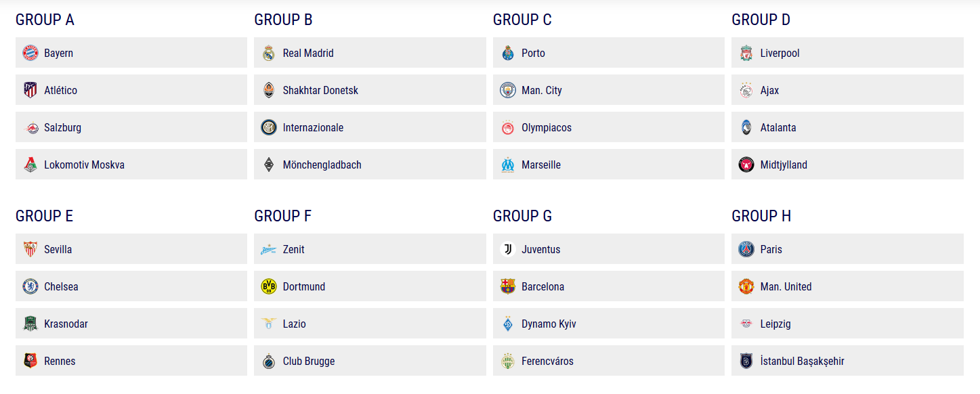Select the Ajax row in Group D

pyautogui.click(x=847, y=90)
